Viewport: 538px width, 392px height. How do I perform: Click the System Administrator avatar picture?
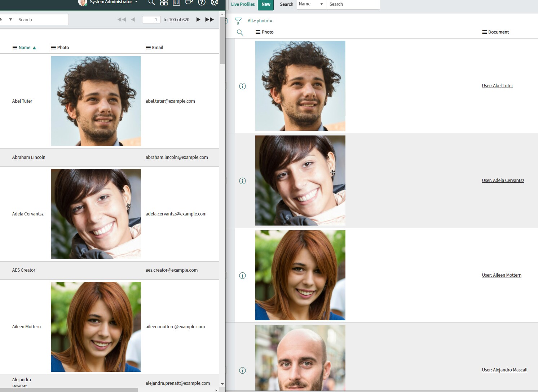click(x=82, y=2)
